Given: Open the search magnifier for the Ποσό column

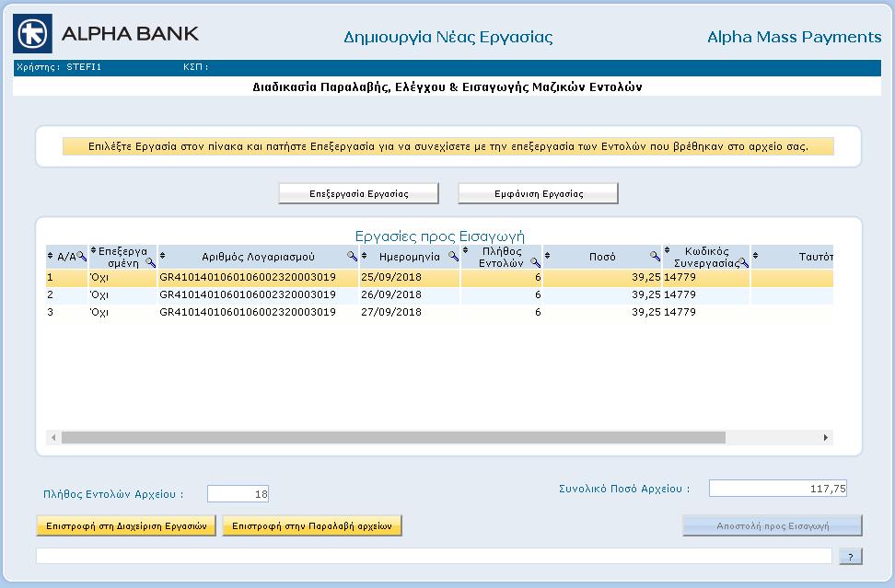Looking at the screenshot, I should [x=655, y=257].
